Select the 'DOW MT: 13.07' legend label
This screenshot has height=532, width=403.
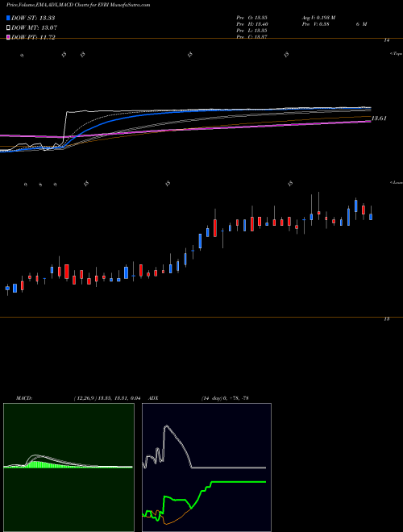tap(35, 28)
